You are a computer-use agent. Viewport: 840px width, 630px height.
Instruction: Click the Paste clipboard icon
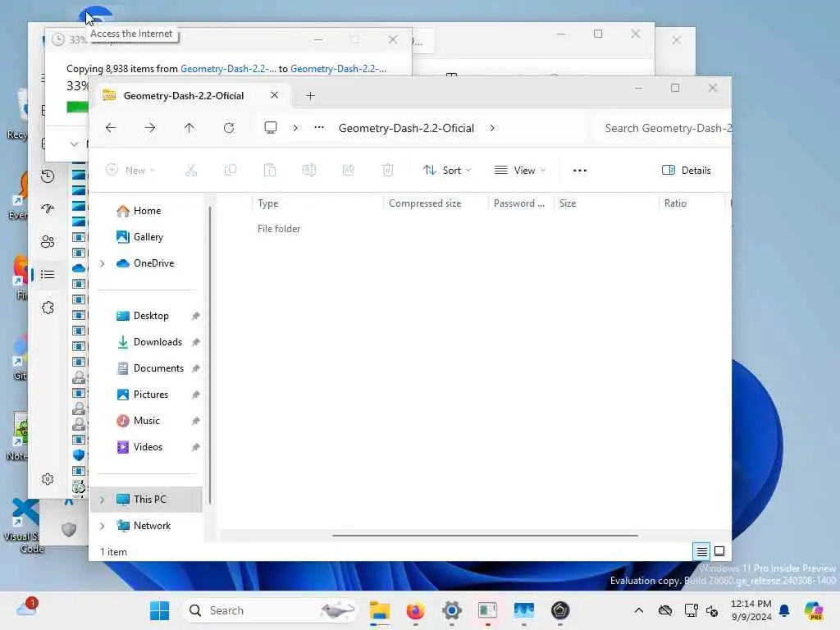pyautogui.click(x=270, y=171)
